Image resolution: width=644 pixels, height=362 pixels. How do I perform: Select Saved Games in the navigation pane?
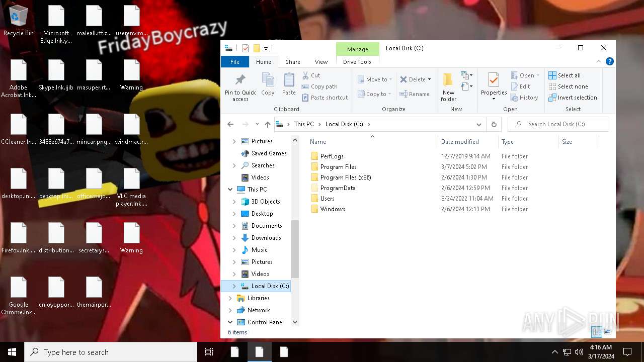(x=269, y=153)
